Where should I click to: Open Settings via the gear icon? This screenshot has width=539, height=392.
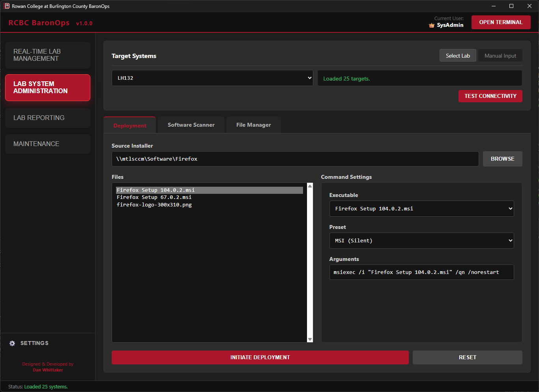click(x=12, y=343)
